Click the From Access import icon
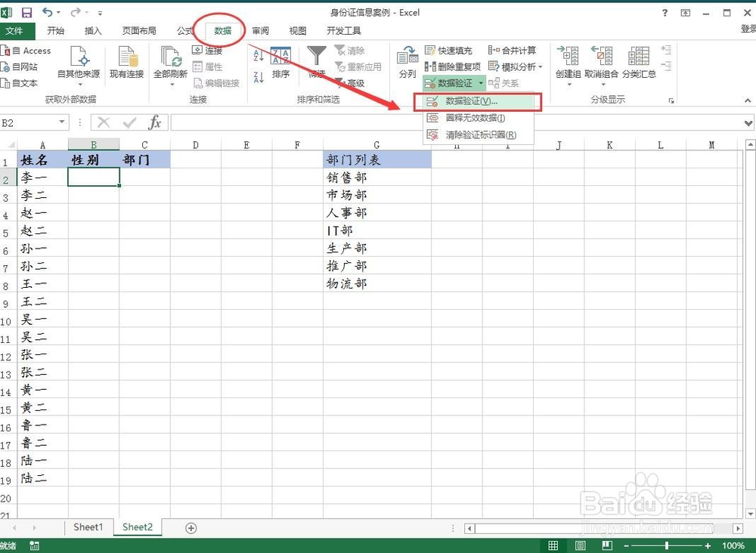The image size is (756, 553). coord(27,51)
